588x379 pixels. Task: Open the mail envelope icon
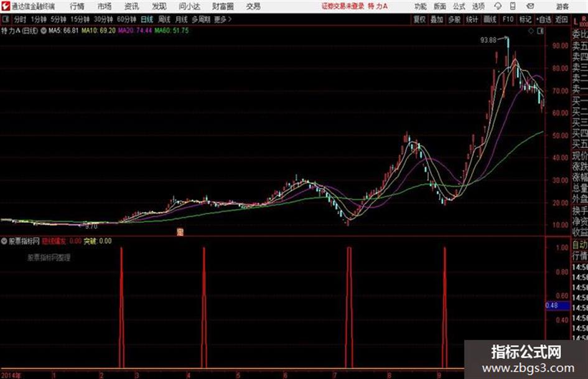pos(530,6)
